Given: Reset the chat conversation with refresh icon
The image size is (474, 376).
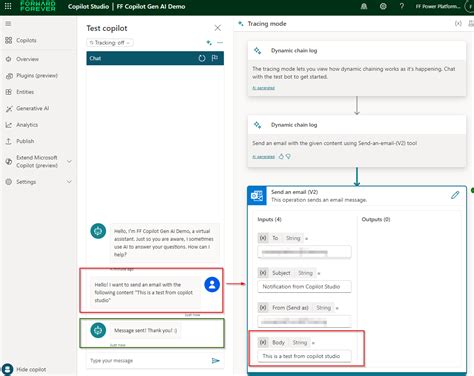Looking at the screenshot, I should click(x=202, y=58).
